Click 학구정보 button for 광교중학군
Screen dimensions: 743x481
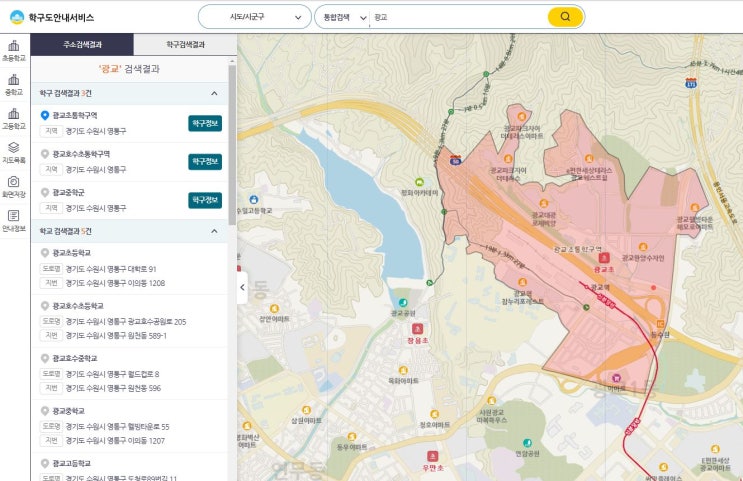click(205, 200)
